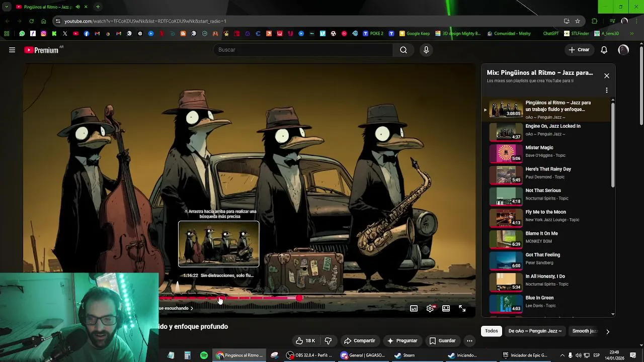Viewport: 644px width, 362px height.
Task: Toggle theater mode in the player
Action: point(446,309)
